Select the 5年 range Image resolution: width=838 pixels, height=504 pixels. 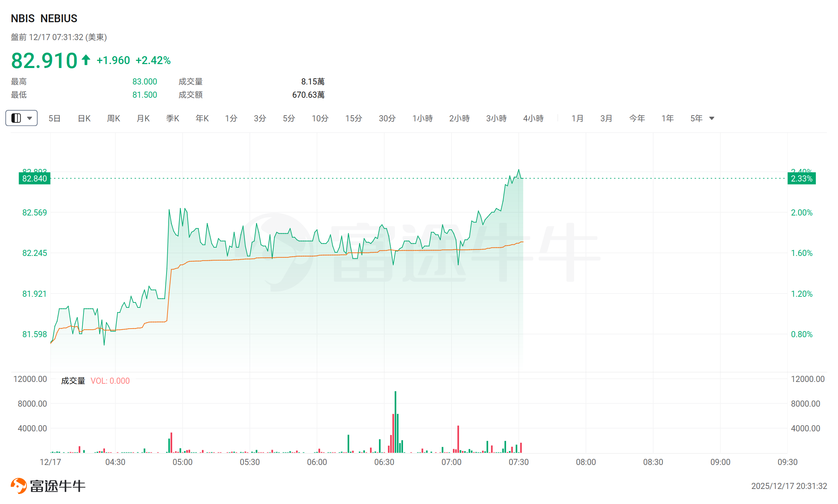pyautogui.click(x=696, y=118)
